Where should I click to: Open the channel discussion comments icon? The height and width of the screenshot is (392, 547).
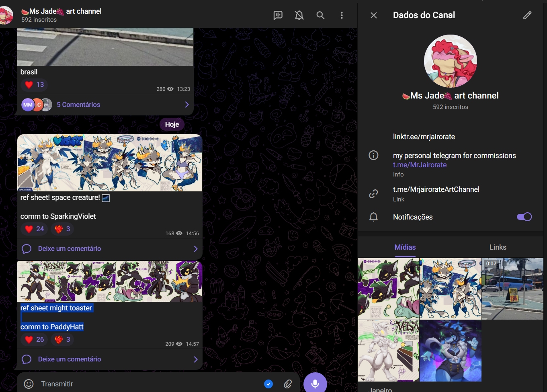278,15
